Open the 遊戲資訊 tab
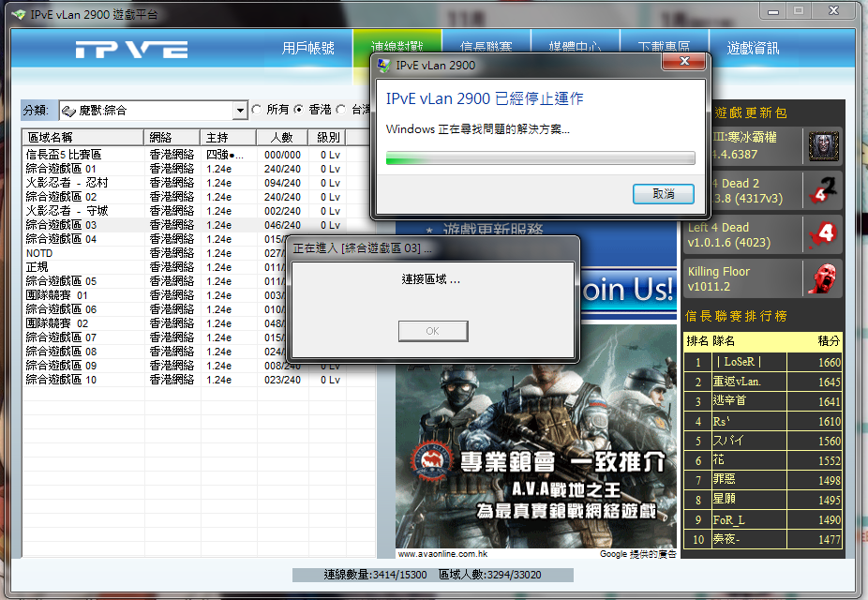The image size is (868, 600). point(753,48)
